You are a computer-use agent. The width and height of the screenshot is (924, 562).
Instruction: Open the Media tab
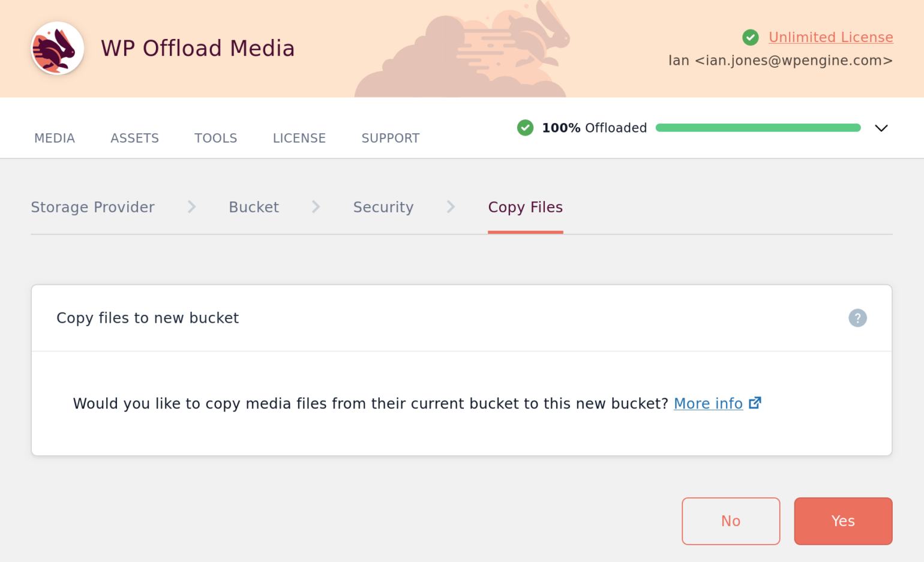click(55, 138)
